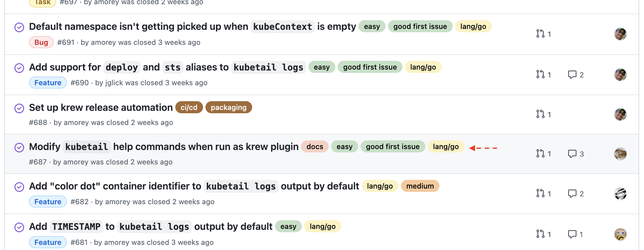Click the docs label on issue #687
644x250 pixels.
[314, 147]
